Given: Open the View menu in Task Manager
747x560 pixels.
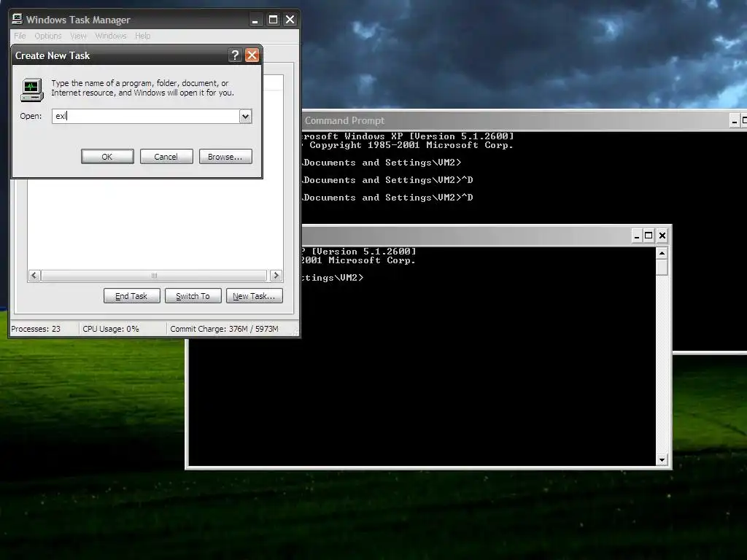Looking at the screenshot, I should tap(79, 36).
